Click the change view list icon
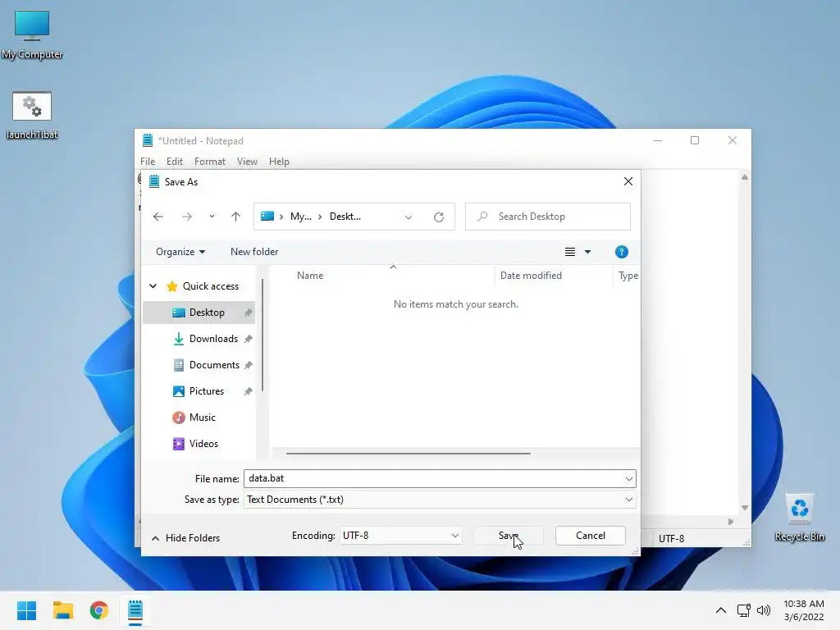This screenshot has width=840, height=630. pyautogui.click(x=570, y=252)
